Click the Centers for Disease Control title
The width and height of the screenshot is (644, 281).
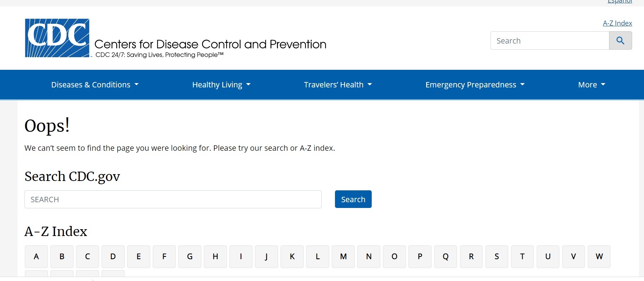pyautogui.click(x=210, y=44)
